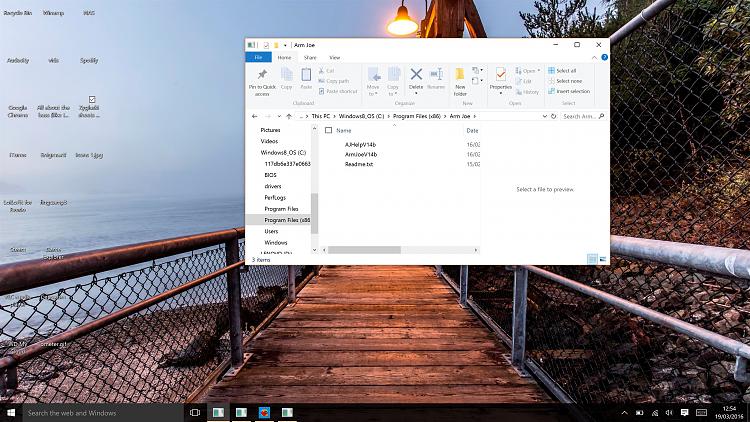Click quick access toolbar new folder icon
The image size is (750, 422).
click(276, 45)
